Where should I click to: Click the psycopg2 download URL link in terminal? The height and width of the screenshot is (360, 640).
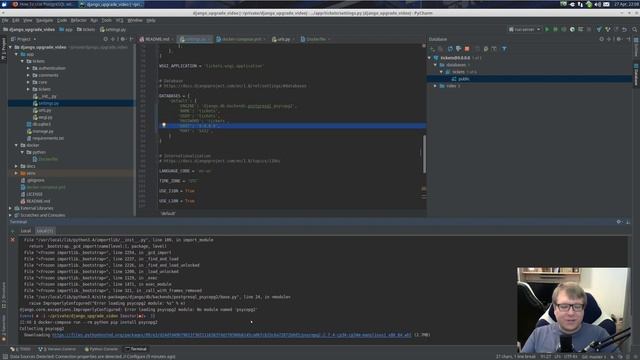pyautogui.click(x=231, y=335)
